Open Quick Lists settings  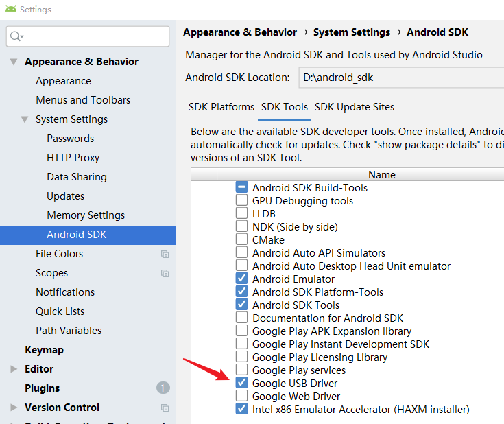(x=60, y=311)
